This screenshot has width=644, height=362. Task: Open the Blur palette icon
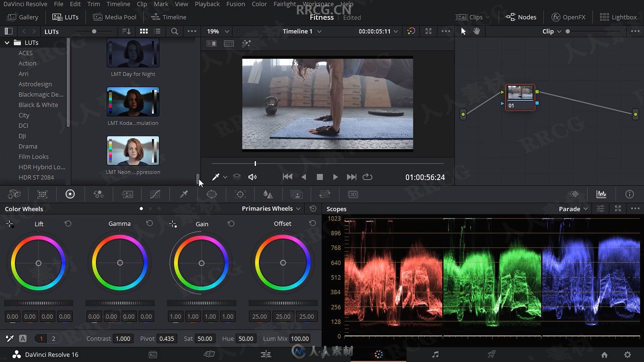point(268,194)
